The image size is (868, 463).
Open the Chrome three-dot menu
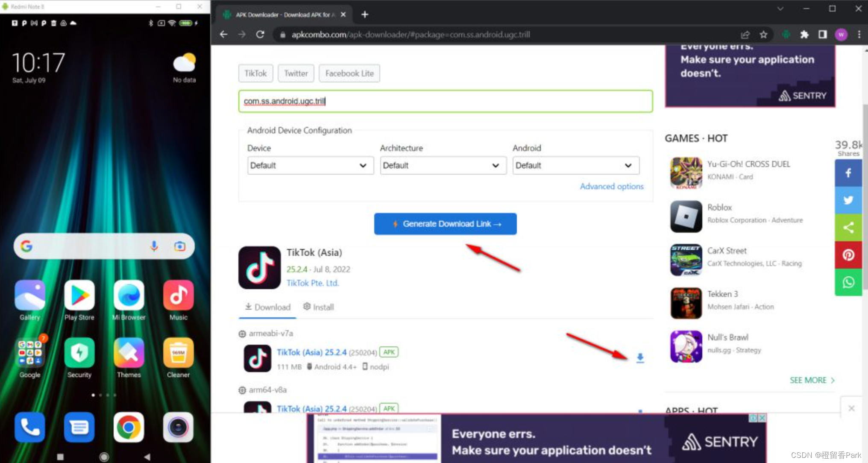tap(859, 35)
